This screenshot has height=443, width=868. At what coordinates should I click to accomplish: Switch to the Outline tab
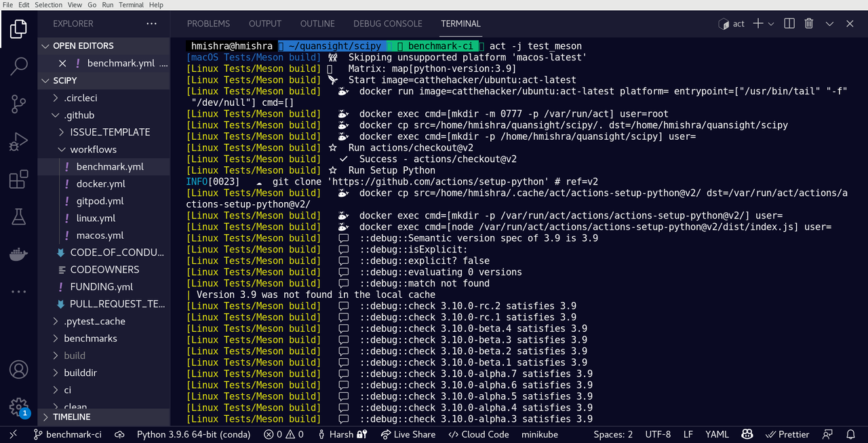coord(317,24)
